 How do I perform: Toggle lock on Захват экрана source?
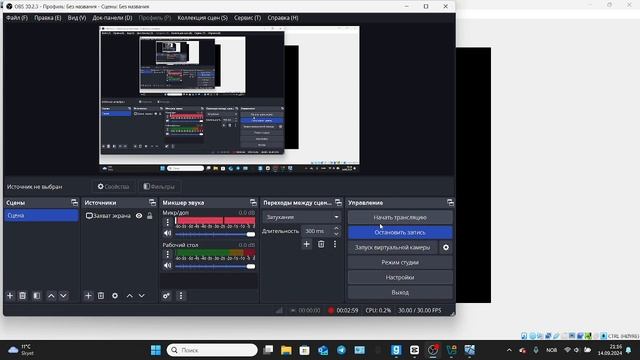coord(150,216)
